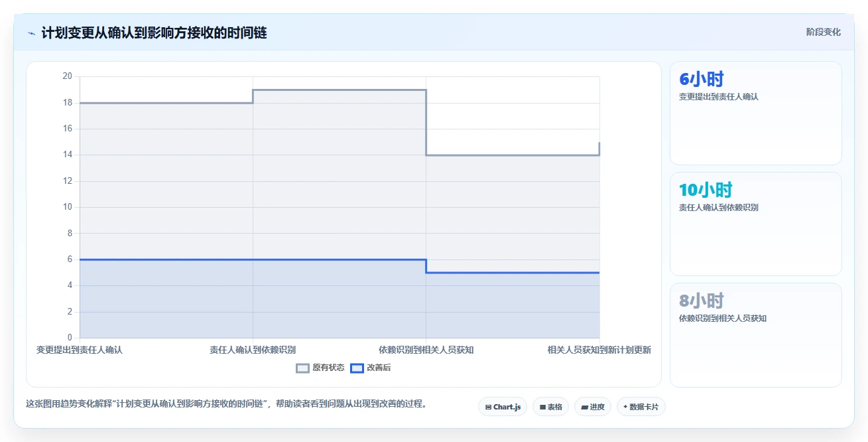Image resolution: width=868 pixels, height=442 pixels.
Task: Click the gray 原有状态 legend swatch
Action: [x=303, y=368]
